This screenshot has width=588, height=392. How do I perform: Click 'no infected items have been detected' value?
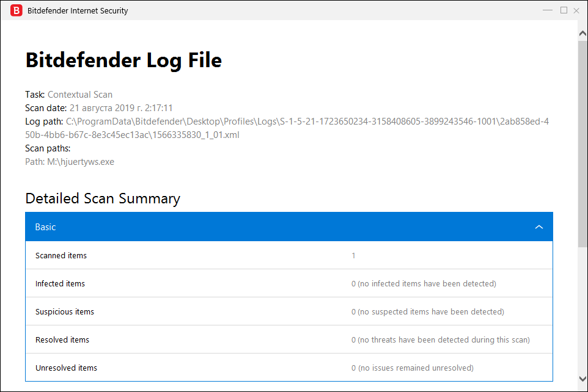[424, 284]
